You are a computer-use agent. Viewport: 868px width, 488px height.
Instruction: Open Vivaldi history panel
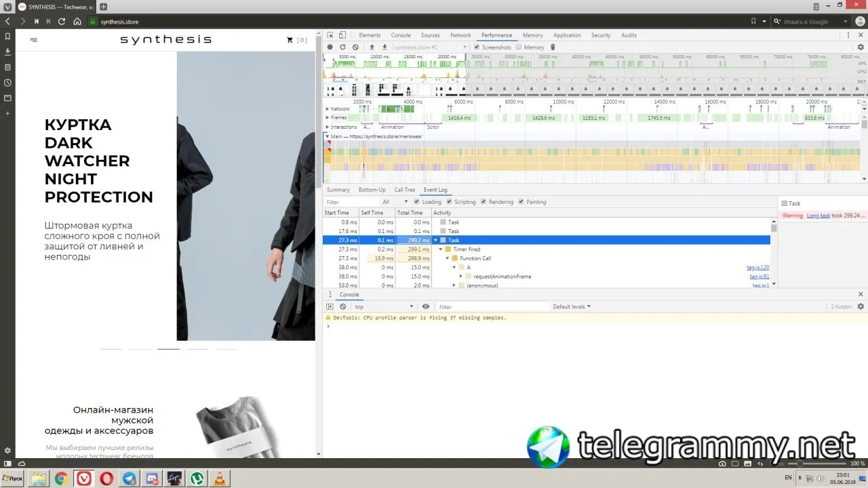pos(7,83)
